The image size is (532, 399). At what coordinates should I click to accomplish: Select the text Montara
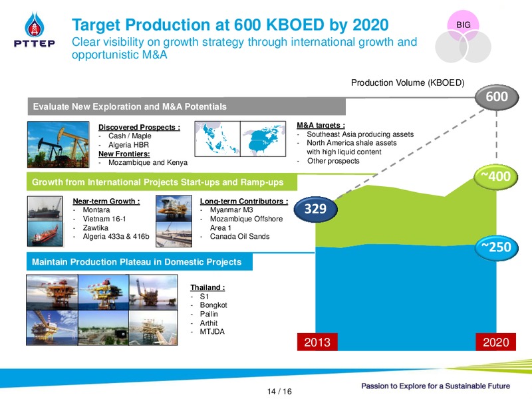point(96,210)
